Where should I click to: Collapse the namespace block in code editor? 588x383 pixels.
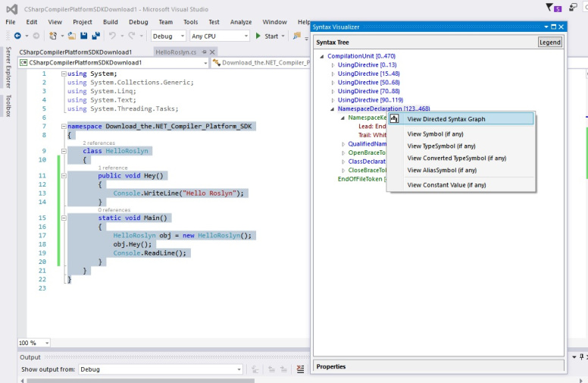click(63, 127)
